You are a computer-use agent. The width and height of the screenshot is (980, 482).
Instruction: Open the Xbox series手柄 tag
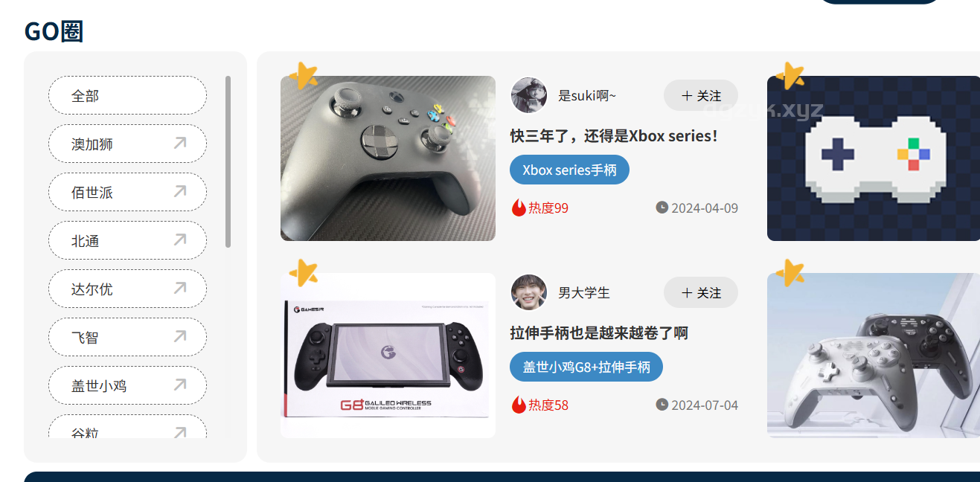[569, 170]
